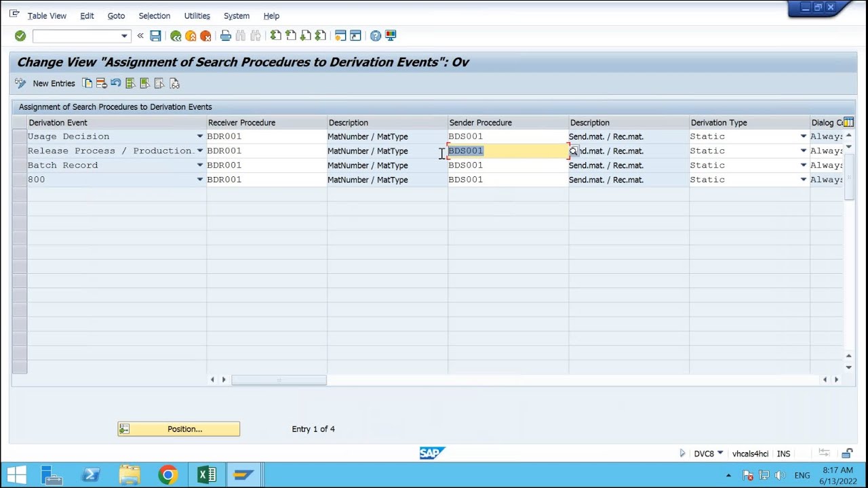Click the SAP session lock icon
The image size is (868, 488).
click(x=847, y=453)
